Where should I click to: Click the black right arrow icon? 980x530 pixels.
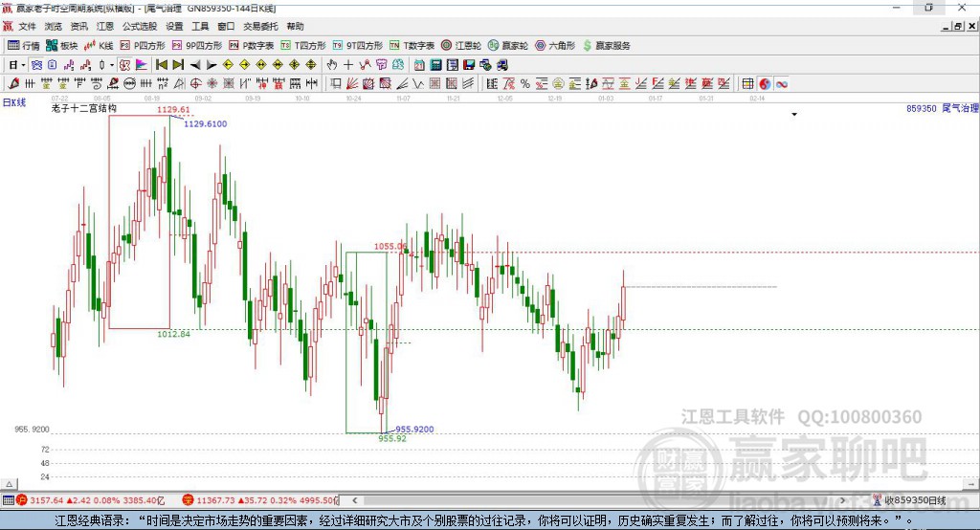click(x=212, y=65)
